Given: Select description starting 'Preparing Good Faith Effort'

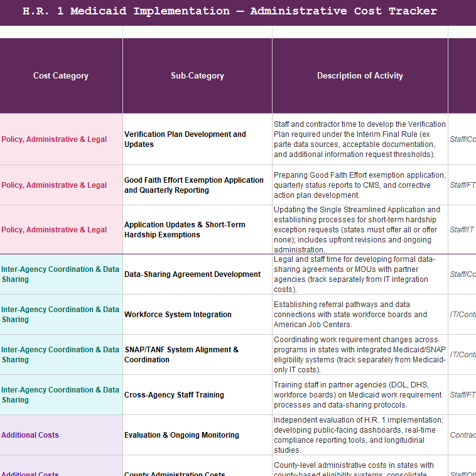Looking at the screenshot, I should [360, 185].
